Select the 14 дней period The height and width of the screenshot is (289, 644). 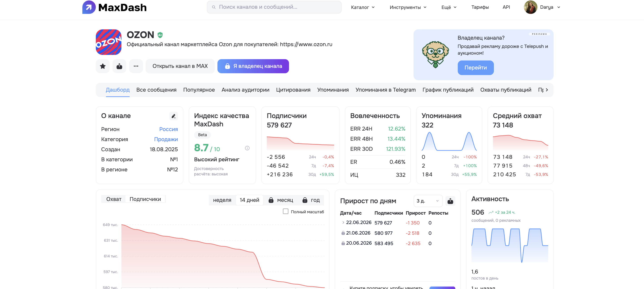[x=249, y=200]
